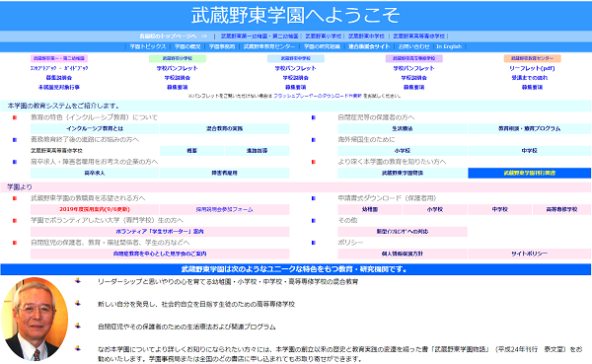Open 小学校 under 海外帰国生のために
This screenshot has height=364, width=592.
tap(403, 151)
